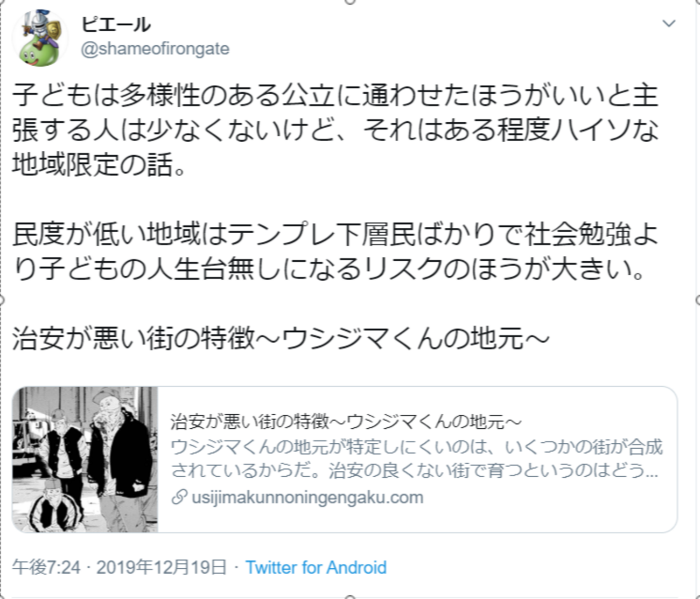700x599 pixels.
Task: Click the chain link icon beside the domain
Action: (x=179, y=497)
